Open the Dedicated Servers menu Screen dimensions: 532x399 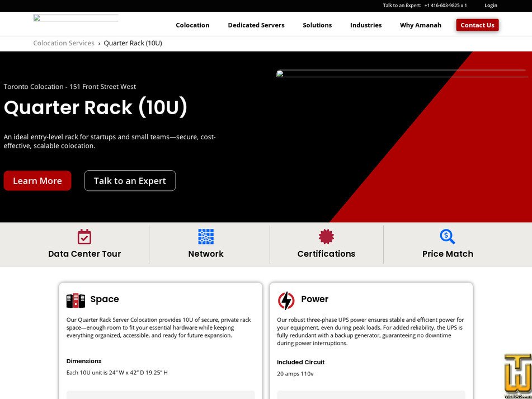(256, 25)
